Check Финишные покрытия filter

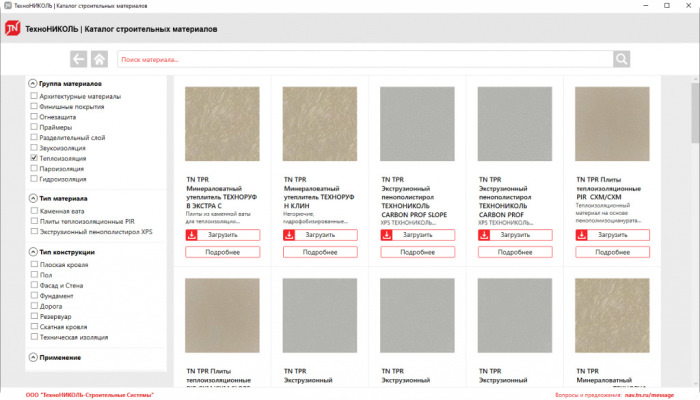34,106
